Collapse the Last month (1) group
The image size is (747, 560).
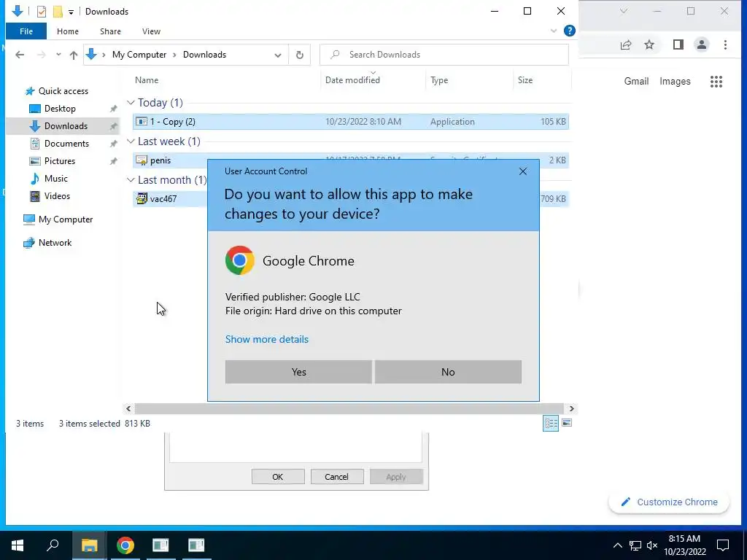(x=131, y=180)
